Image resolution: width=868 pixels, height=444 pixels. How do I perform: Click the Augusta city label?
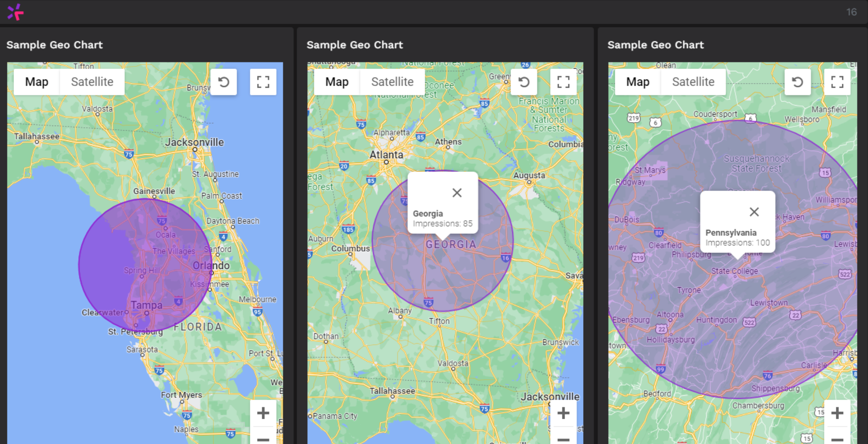tap(529, 176)
